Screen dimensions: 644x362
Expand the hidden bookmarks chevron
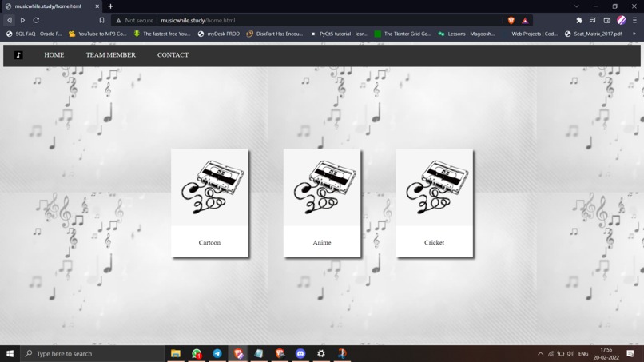pyautogui.click(x=634, y=34)
